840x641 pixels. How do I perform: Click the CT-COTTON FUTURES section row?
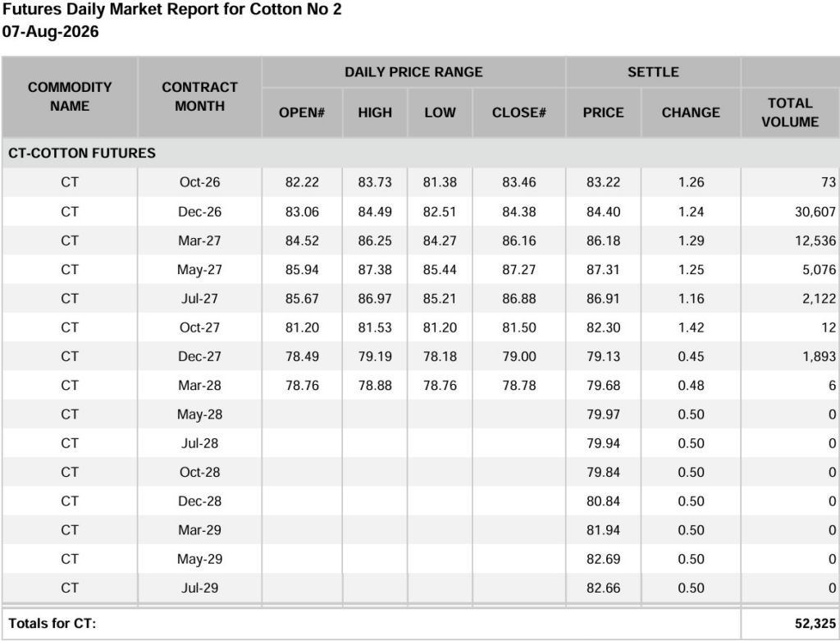[x=421, y=153]
